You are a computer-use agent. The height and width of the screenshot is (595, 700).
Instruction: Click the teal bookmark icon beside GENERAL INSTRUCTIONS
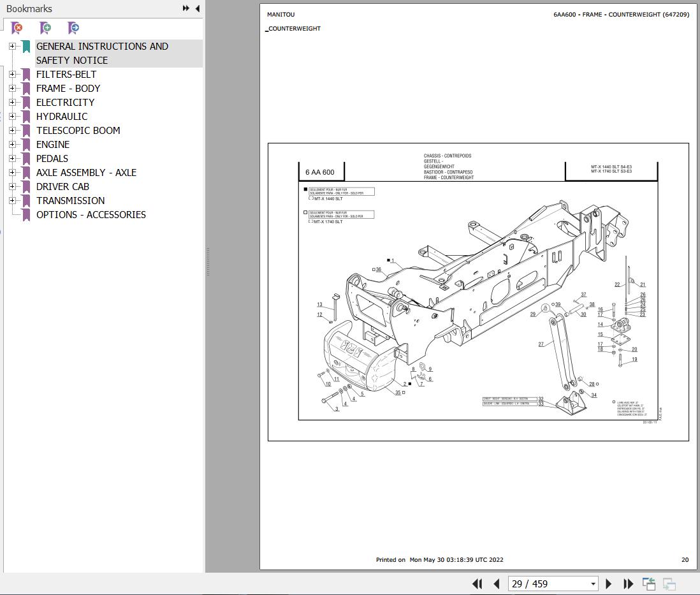26,47
